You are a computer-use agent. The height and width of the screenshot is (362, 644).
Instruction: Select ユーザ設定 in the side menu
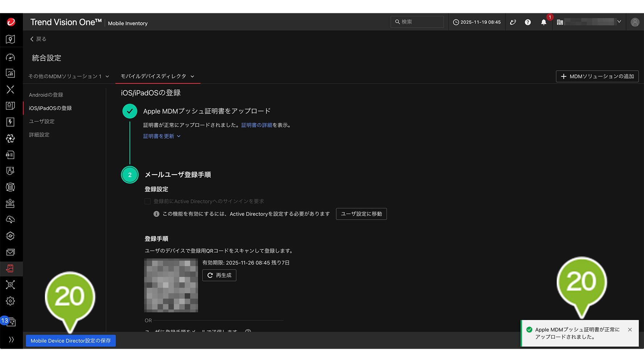[x=42, y=121]
